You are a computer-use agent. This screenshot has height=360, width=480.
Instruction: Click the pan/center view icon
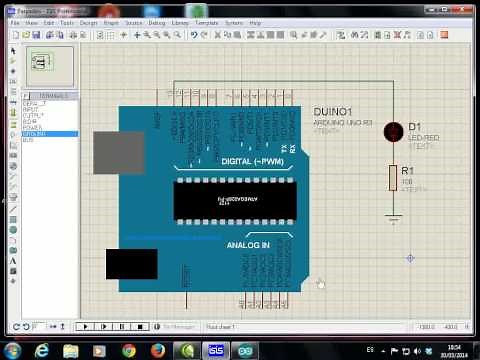point(137,35)
